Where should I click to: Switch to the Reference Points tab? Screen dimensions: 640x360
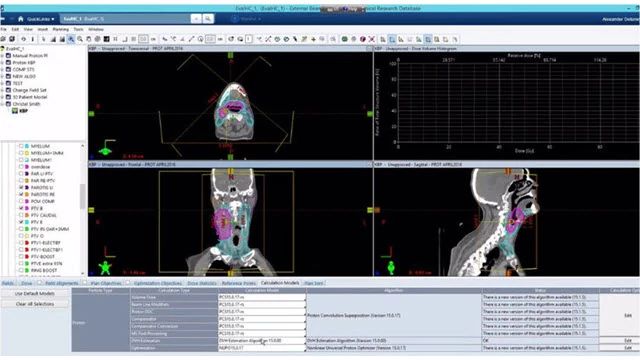click(x=238, y=283)
